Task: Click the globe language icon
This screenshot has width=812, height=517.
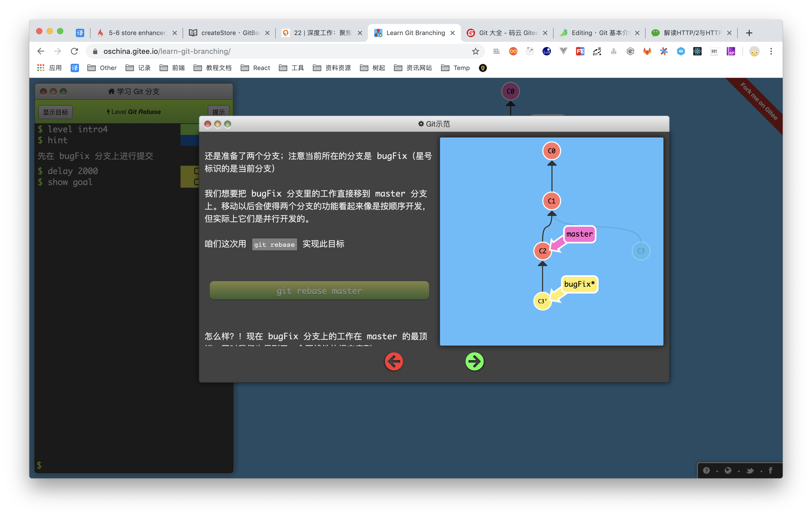Action: [728, 470]
